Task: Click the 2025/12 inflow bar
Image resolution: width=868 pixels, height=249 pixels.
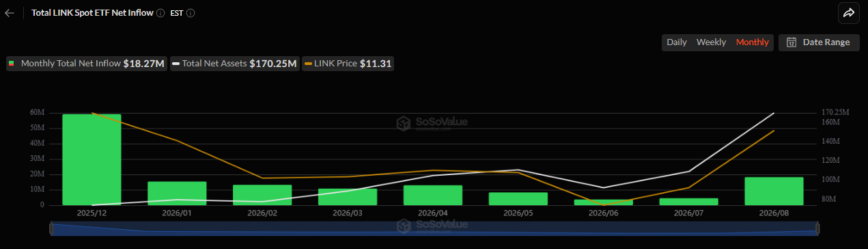Action: tap(92, 159)
